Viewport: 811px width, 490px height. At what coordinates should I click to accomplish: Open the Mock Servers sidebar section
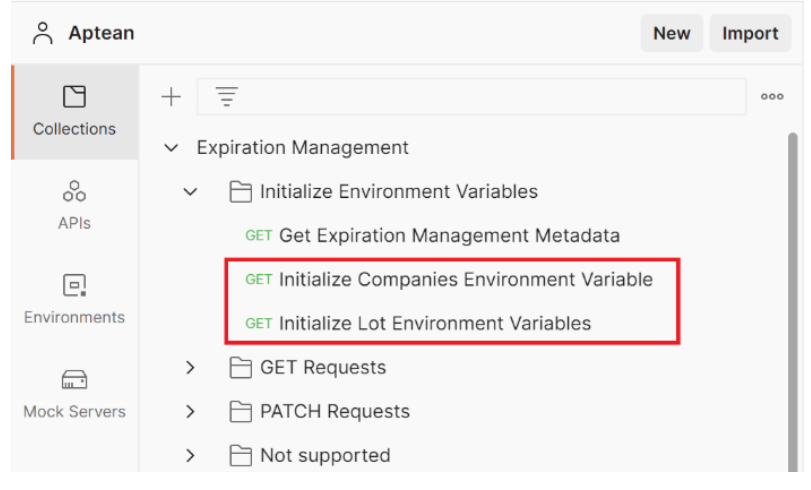click(74, 393)
